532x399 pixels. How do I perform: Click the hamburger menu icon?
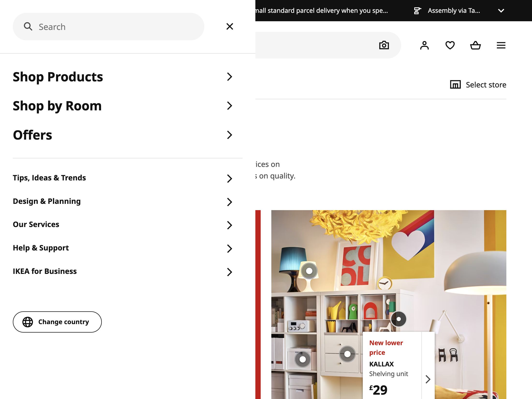coord(501,45)
